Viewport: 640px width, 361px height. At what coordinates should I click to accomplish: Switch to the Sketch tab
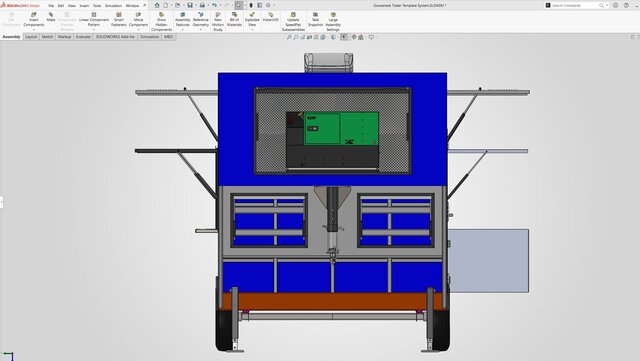tap(47, 37)
